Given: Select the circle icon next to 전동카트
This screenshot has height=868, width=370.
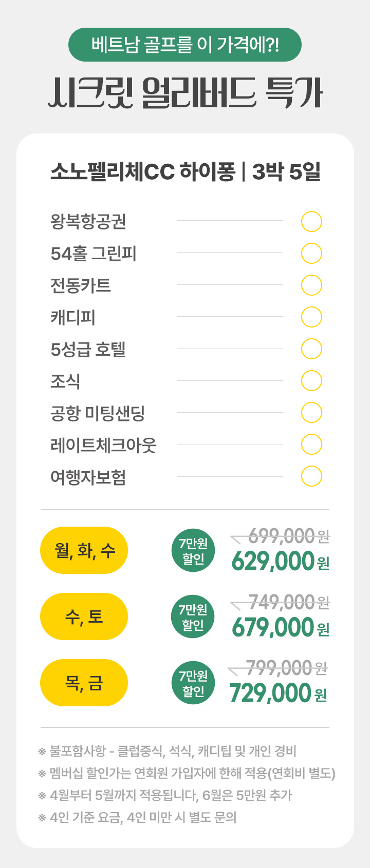Looking at the screenshot, I should [311, 285].
